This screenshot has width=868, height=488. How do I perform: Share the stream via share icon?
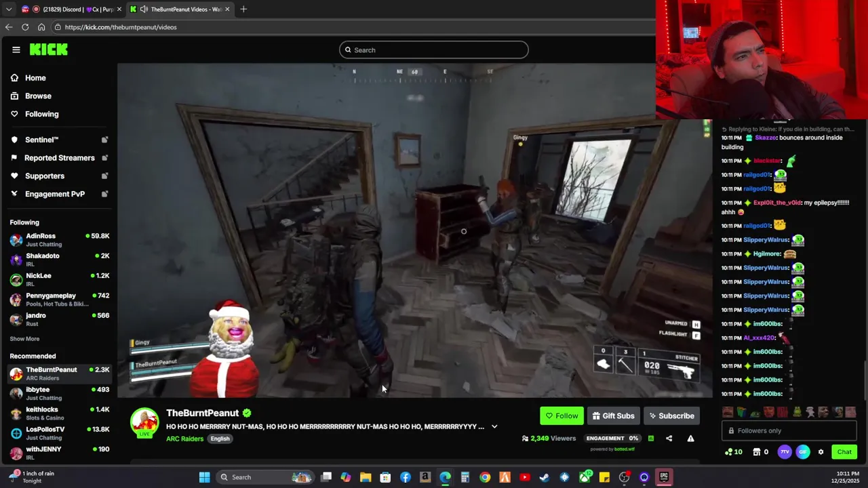coord(669,439)
